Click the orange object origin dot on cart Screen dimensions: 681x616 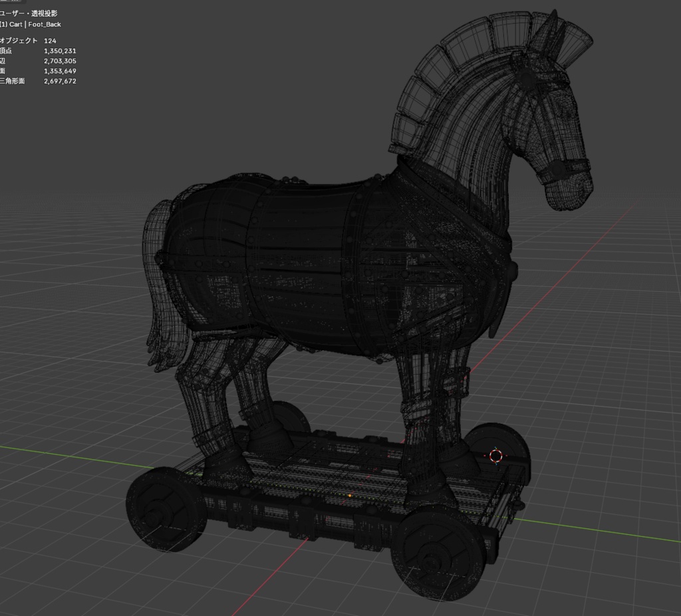coord(350,495)
